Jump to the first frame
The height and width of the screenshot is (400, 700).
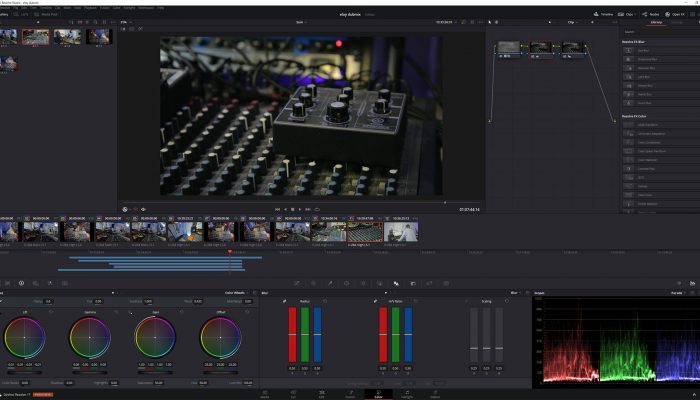coord(277,209)
